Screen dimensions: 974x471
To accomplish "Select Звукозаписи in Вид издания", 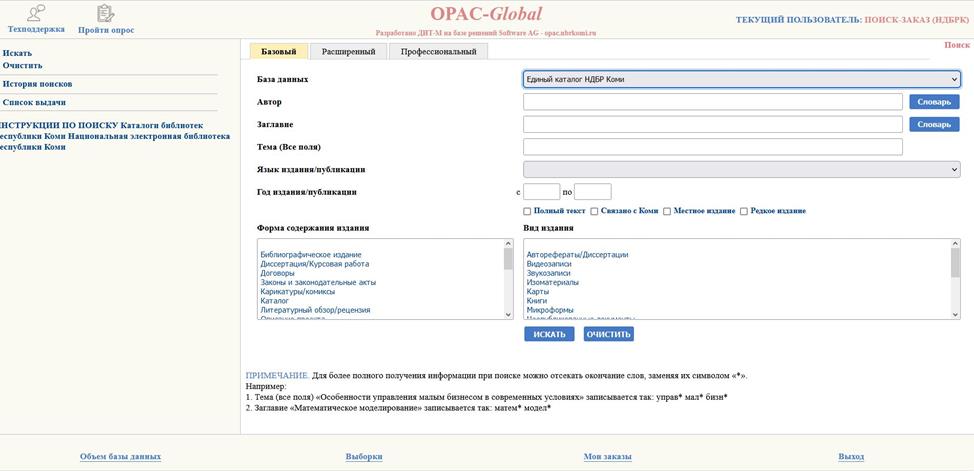I will click(x=548, y=273).
